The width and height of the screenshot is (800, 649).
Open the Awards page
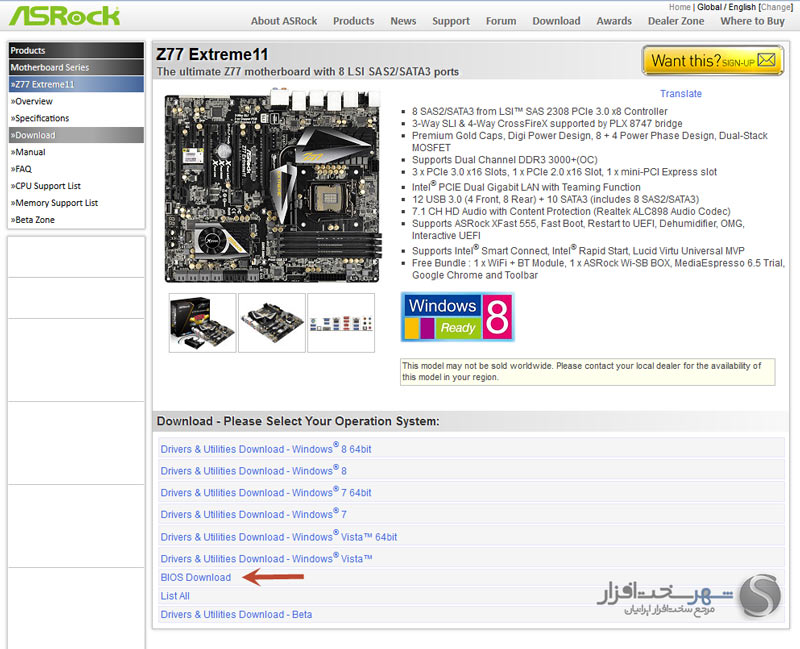pyautogui.click(x=614, y=21)
